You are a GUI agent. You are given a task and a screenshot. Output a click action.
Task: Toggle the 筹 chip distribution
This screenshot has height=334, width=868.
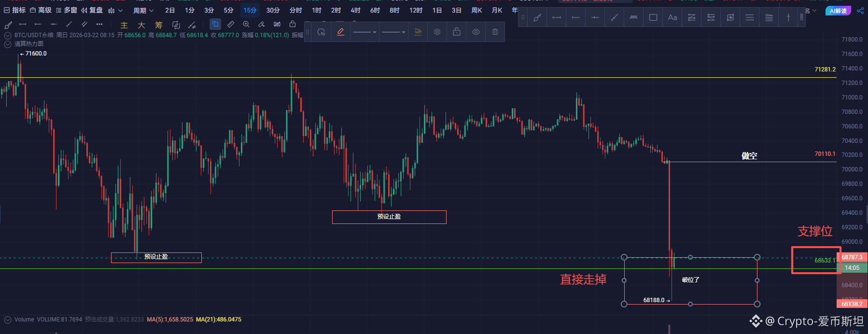(159, 25)
